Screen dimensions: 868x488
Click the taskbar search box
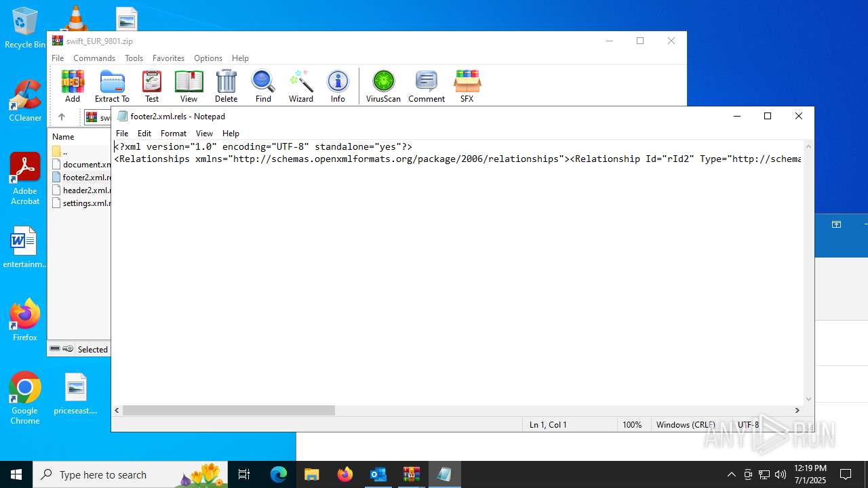(130, 474)
